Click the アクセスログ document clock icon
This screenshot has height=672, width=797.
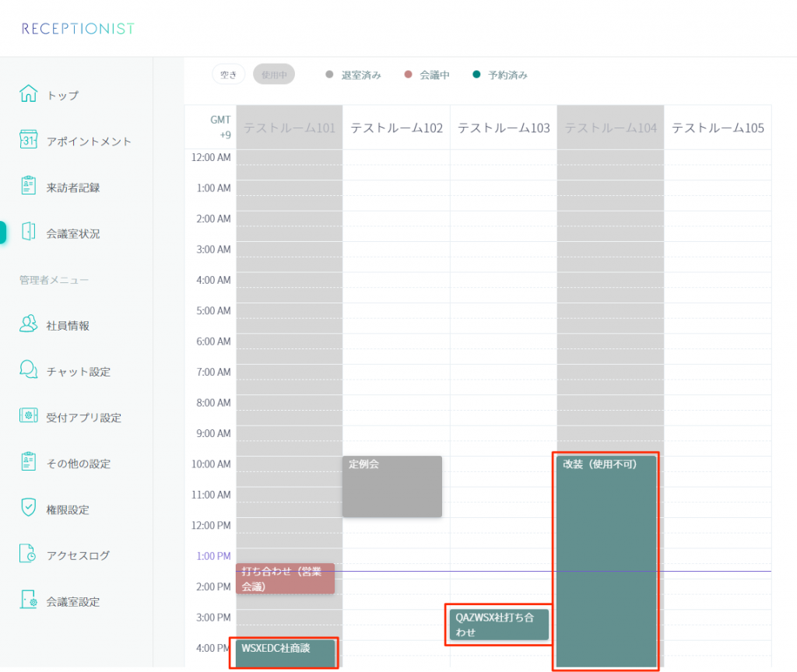click(x=28, y=553)
